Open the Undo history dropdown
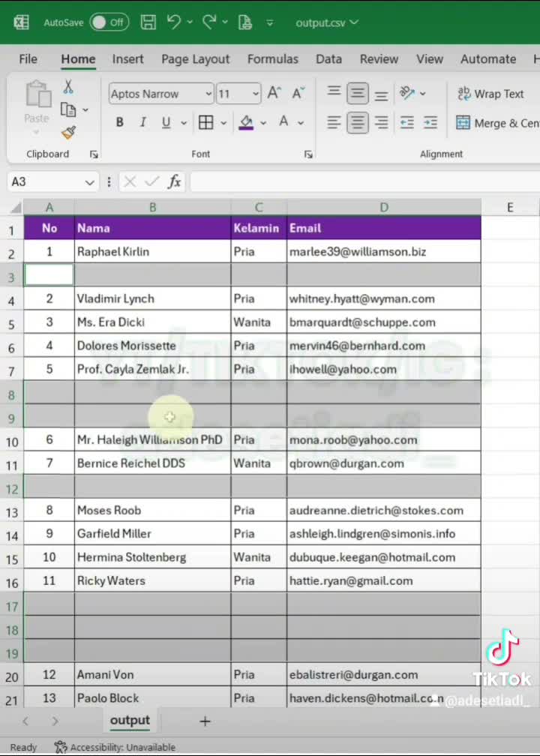 [190, 22]
